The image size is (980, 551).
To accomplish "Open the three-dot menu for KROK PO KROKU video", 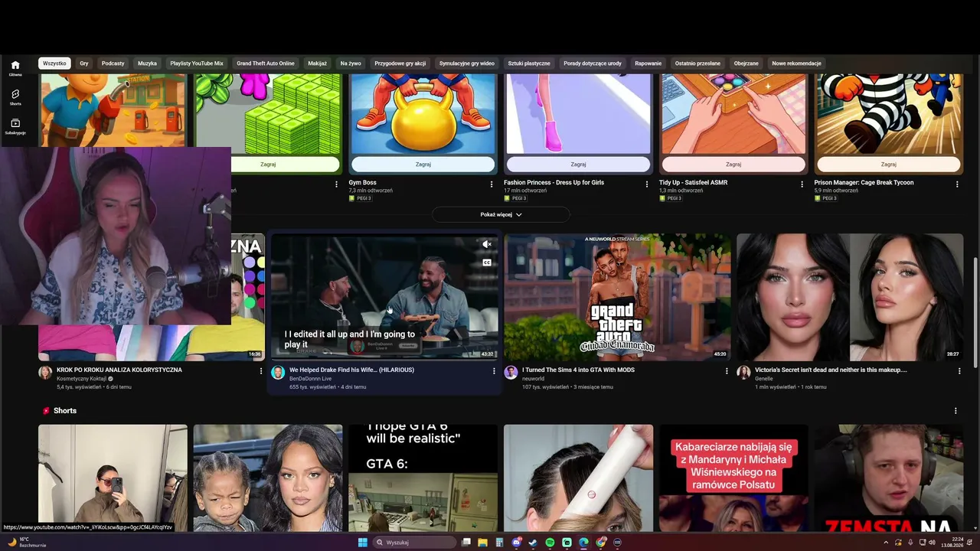I will click(261, 371).
